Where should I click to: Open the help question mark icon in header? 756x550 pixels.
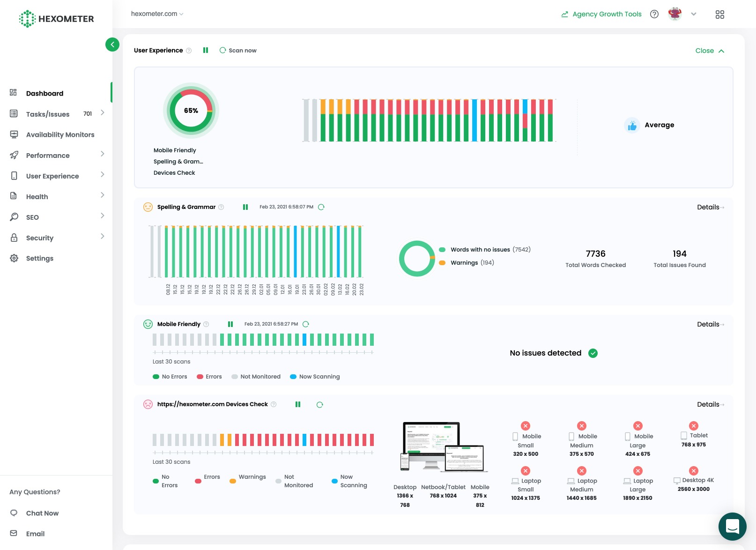[x=654, y=14]
